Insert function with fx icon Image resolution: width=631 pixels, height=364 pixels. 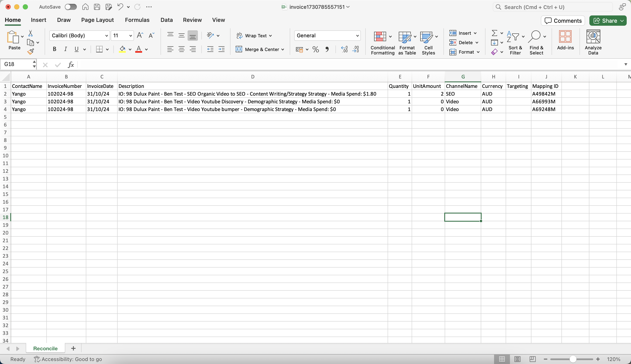(71, 65)
